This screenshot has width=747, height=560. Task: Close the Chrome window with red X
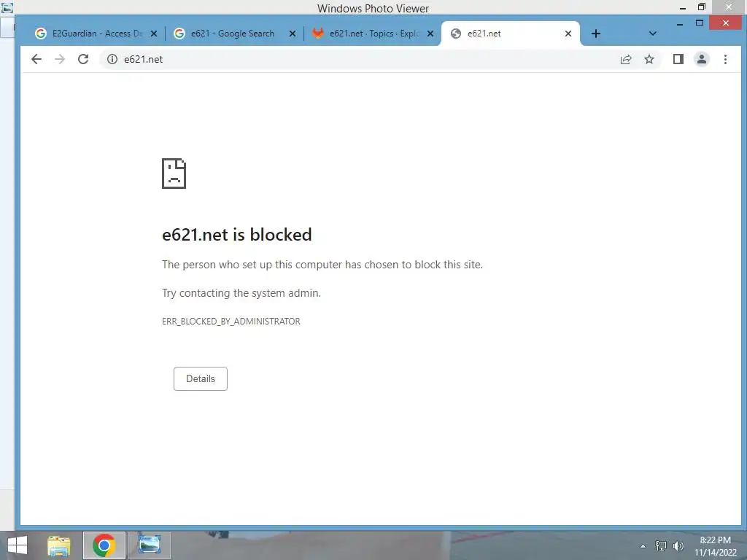click(x=725, y=23)
